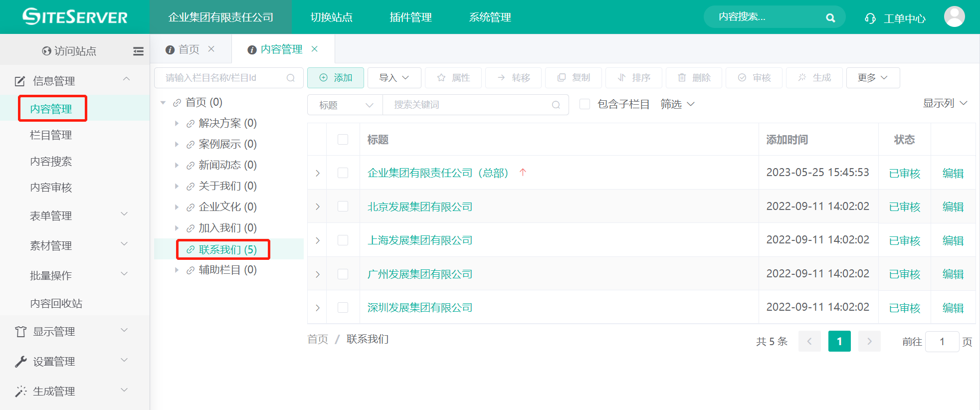The image size is (980, 410).
Task: Open the 导入 dropdown
Action: pyautogui.click(x=394, y=78)
